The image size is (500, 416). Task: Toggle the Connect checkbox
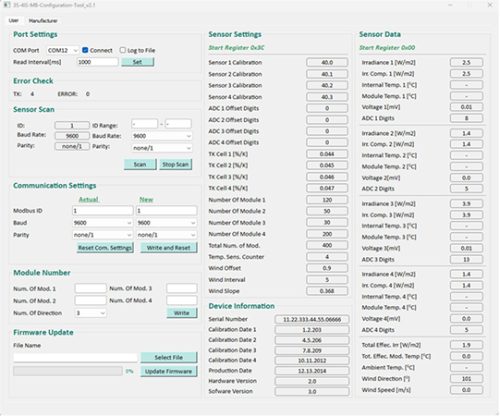tap(85, 50)
